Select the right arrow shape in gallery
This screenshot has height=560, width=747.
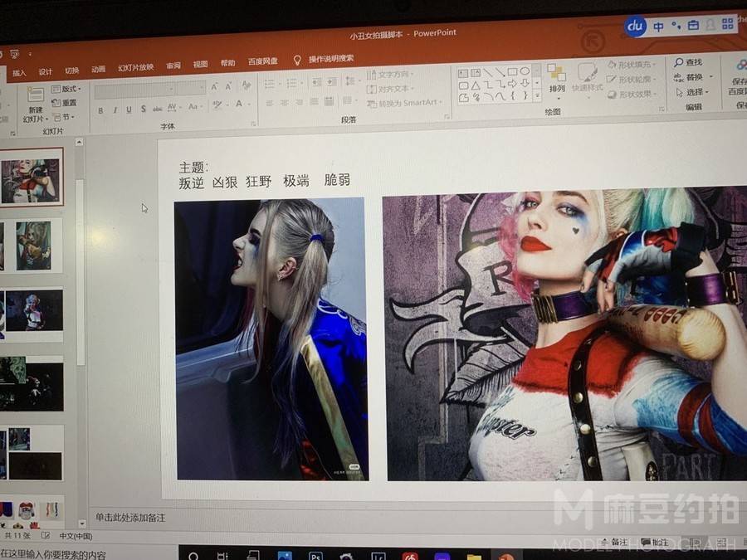pos(512,84)
